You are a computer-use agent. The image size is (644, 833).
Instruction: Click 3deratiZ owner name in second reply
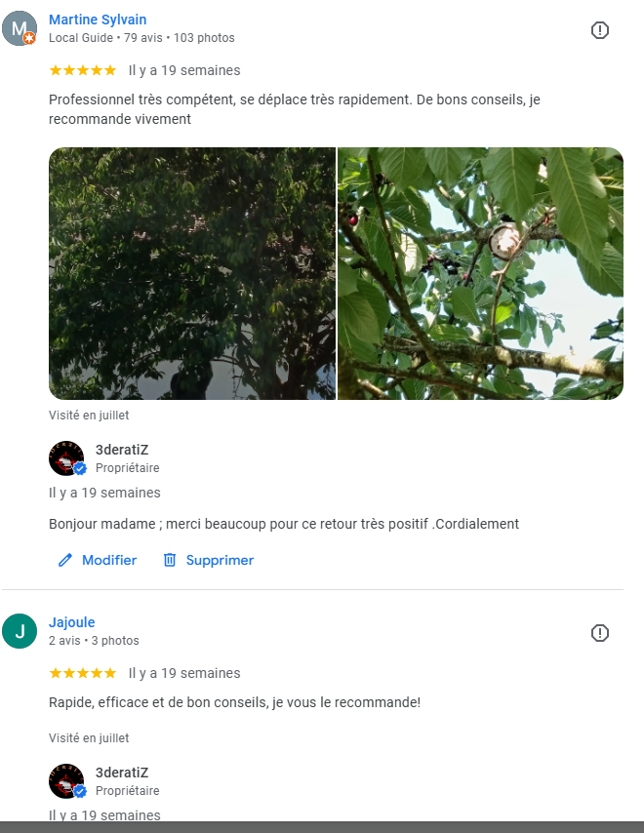coord(122,773)
